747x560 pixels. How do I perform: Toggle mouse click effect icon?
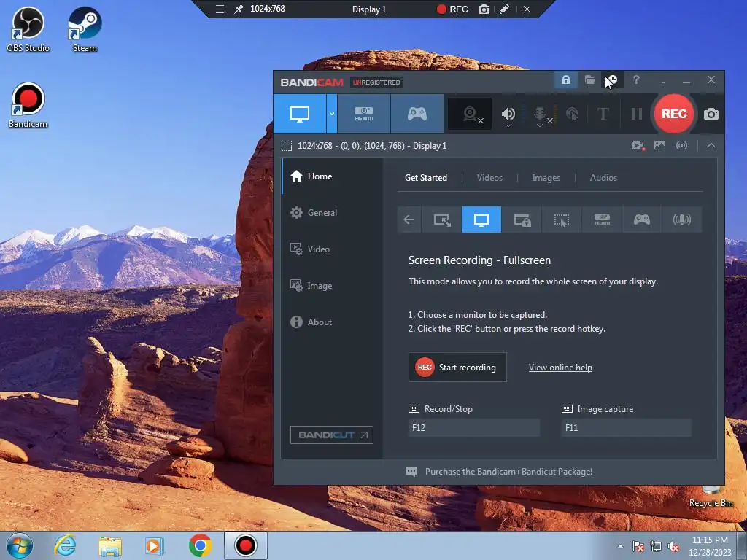click(x=572, y=114)
